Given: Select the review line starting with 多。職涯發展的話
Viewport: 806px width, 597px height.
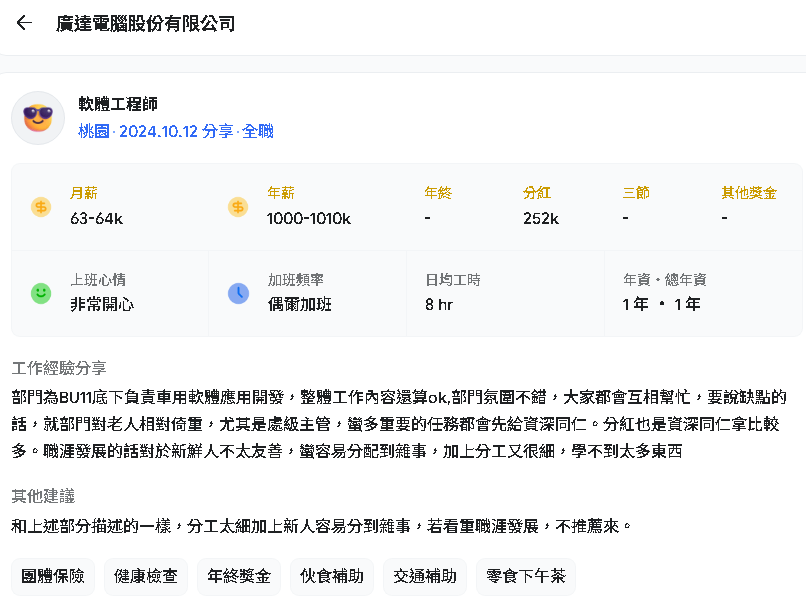Looking at the screenshot, I should (347, 451).
